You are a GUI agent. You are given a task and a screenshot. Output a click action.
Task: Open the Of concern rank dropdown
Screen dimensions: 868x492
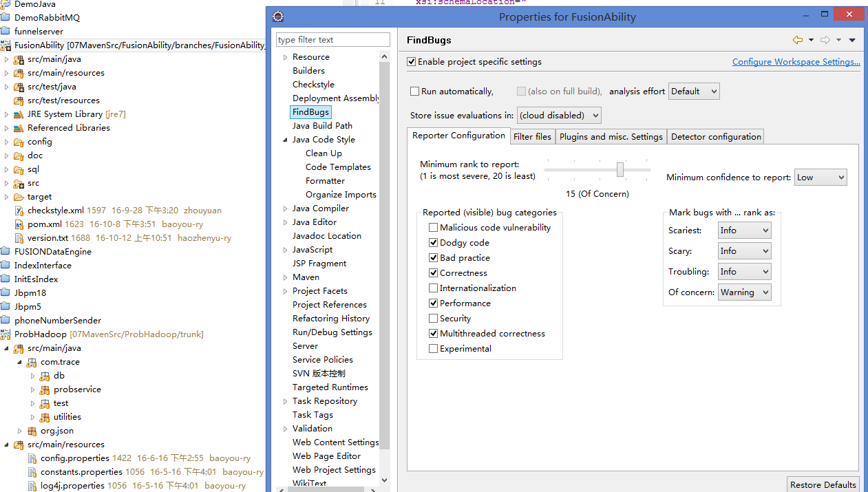pos(744,292)
